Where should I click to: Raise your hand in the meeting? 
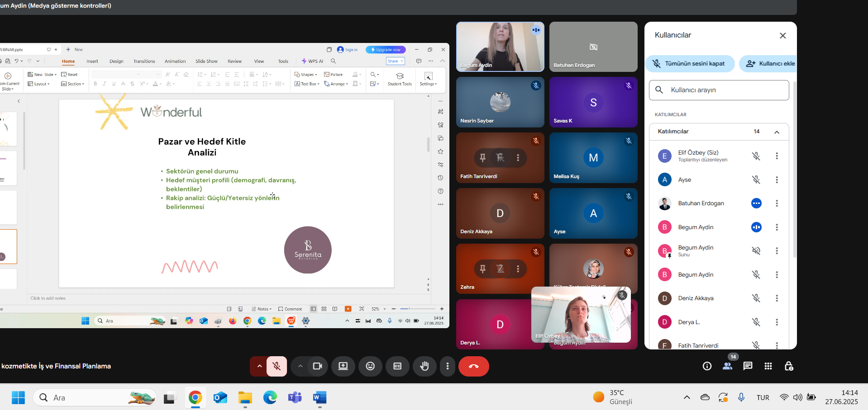coord(424,366)
